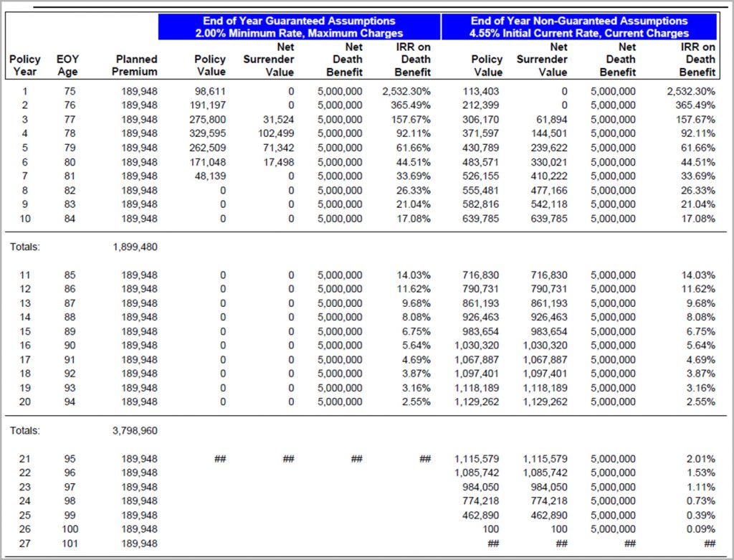Select the 'Planned Premium' column header
This screenshot has width=734, height=560.
(x=135, y=65)
